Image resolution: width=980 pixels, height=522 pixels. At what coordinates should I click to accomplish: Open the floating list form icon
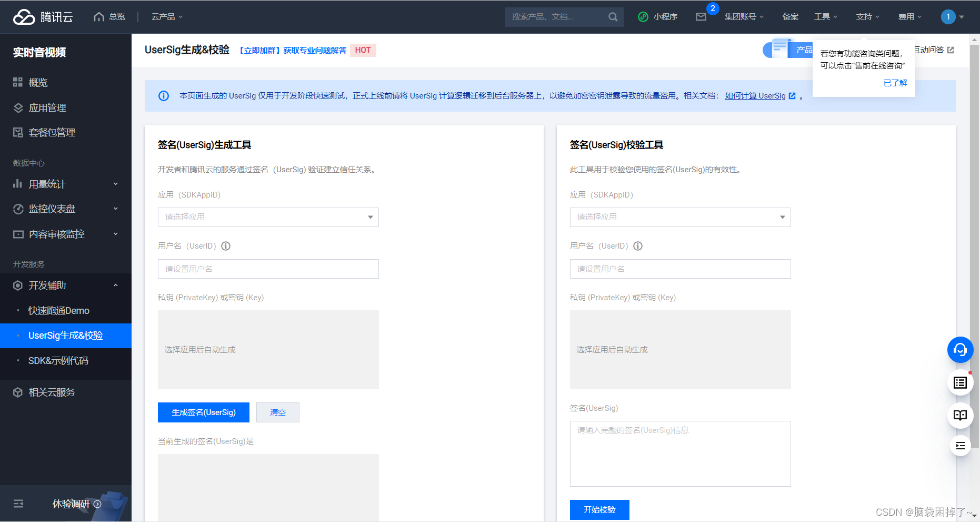960,383
